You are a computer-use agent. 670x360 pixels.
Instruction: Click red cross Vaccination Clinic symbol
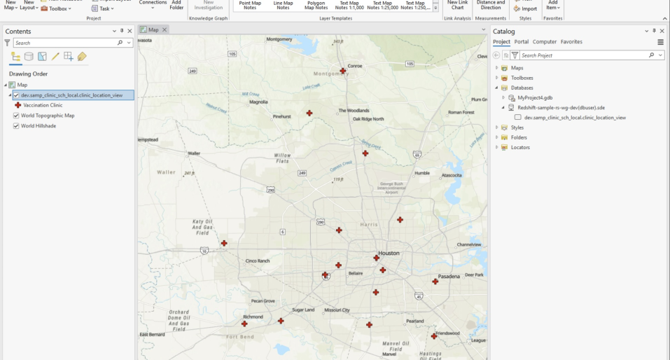(18, 105)
